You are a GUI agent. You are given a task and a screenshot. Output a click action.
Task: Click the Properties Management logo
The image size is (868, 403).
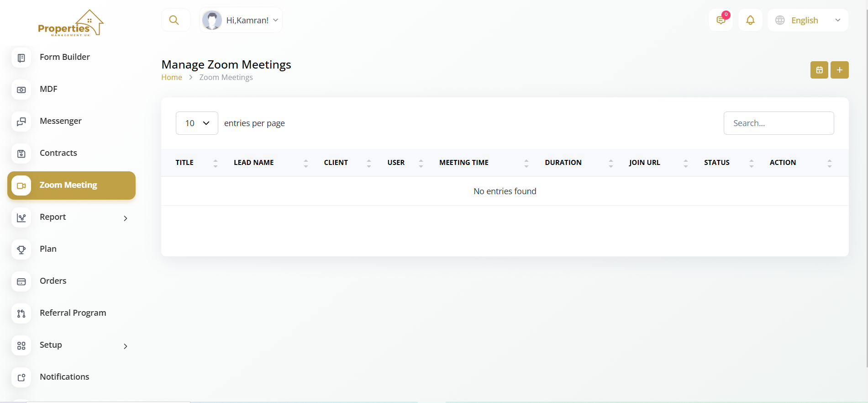[71, 23]
